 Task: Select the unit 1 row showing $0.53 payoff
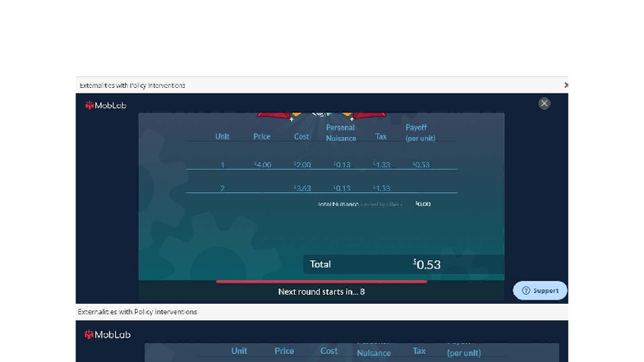pyautogui.click(x=321, y=164)
